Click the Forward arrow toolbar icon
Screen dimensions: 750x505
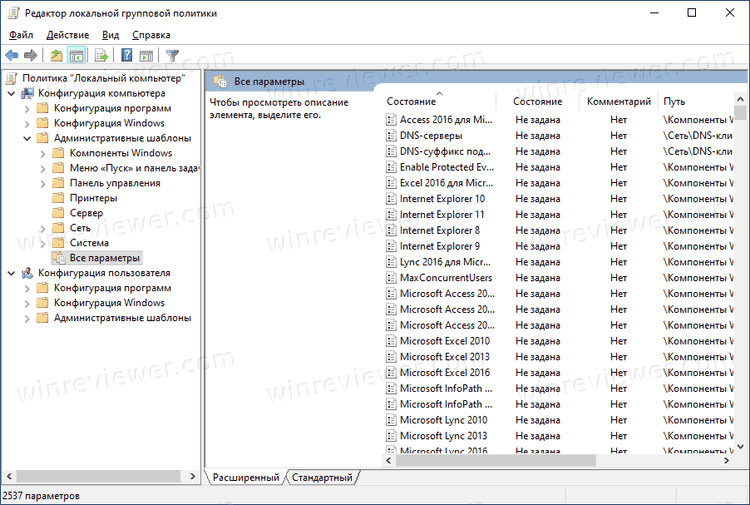click(x=31, y=56)
